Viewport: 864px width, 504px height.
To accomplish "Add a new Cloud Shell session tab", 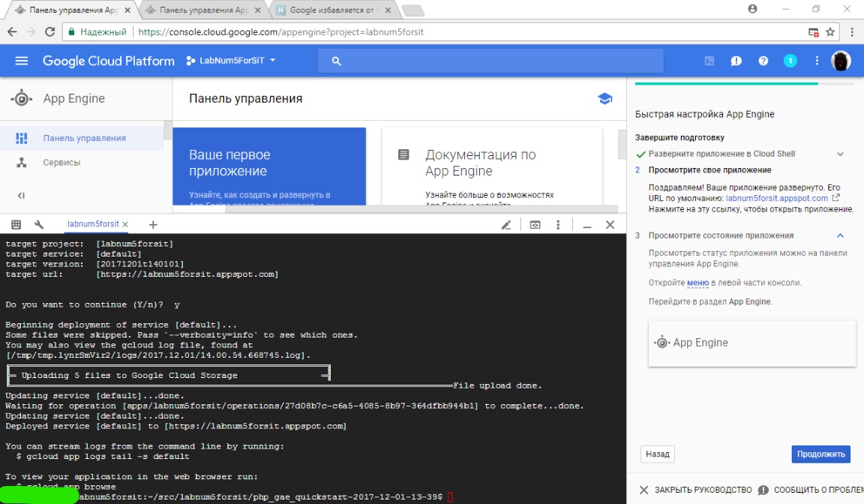I will click(153, 225).
